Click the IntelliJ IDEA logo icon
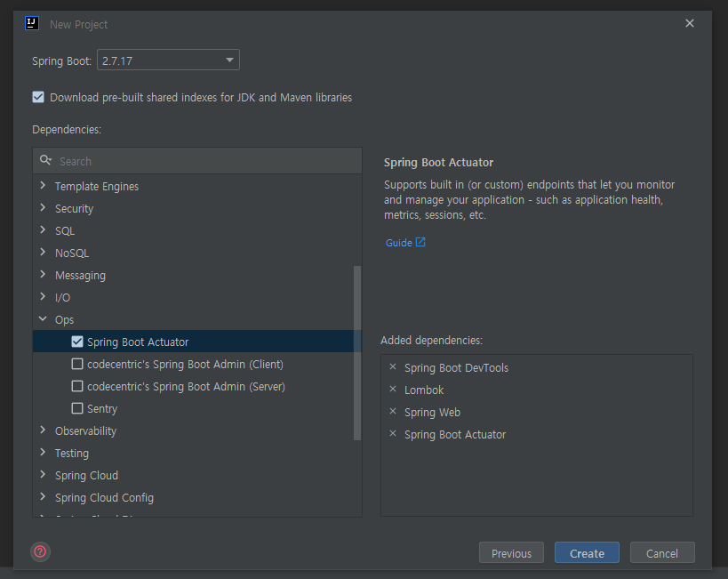 32,23
